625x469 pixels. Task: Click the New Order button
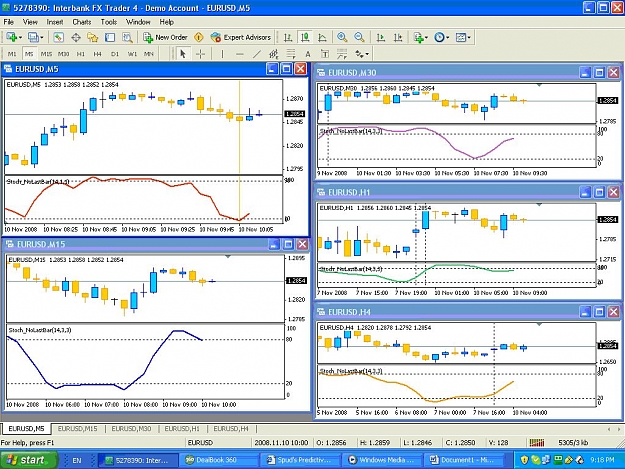tap(165, 37)
